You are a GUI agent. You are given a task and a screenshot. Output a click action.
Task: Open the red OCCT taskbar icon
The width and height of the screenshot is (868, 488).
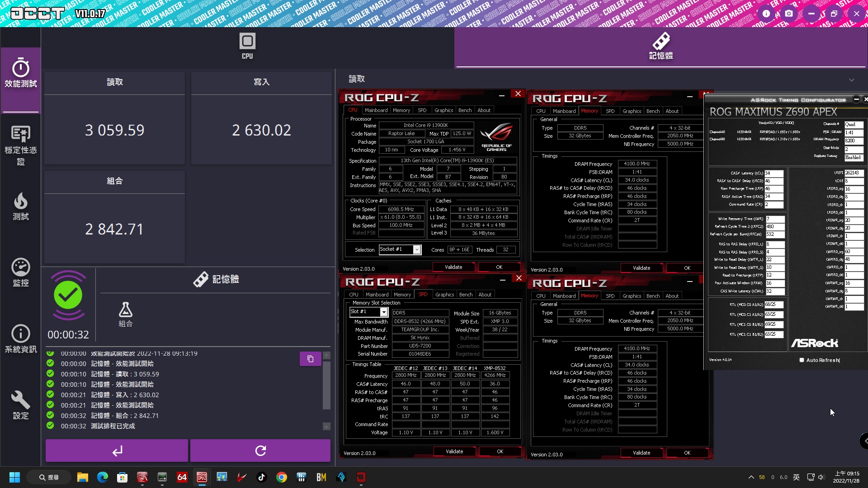[x=361, y=477]
